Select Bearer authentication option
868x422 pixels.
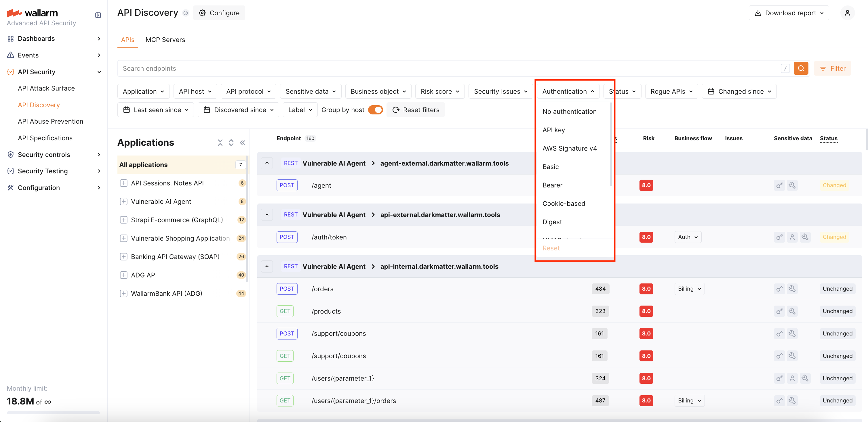click(552, 185)
